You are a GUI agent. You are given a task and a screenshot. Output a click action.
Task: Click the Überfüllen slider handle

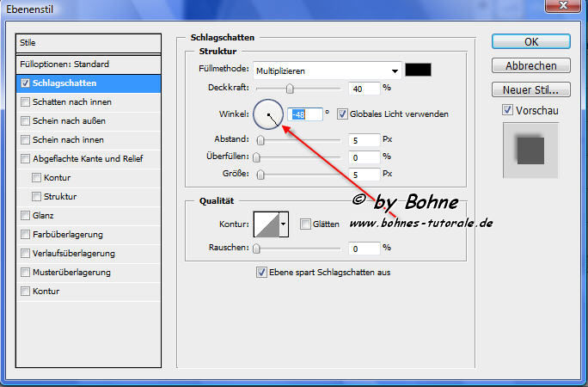pyautogui.click(x=256, y=157)
